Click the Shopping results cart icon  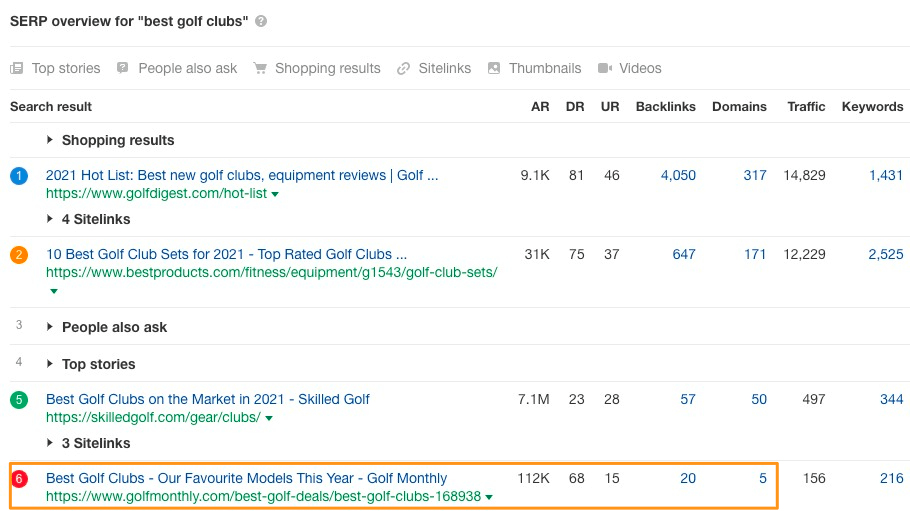(260, 68)
